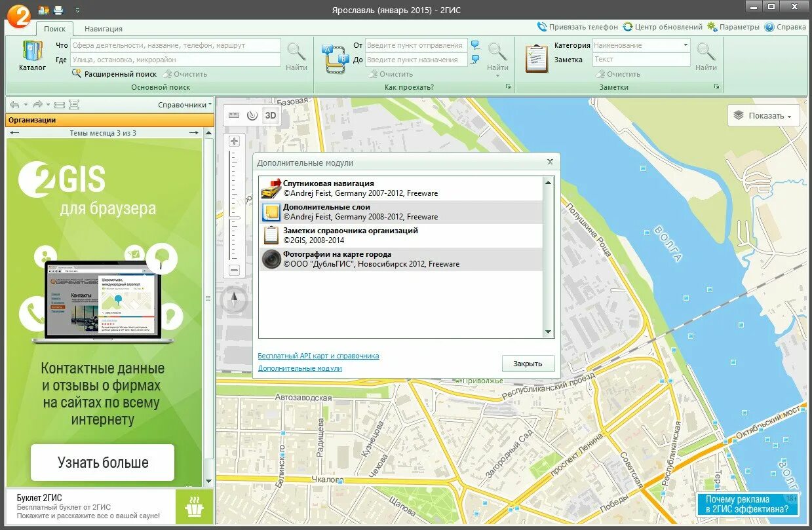Switch to the Поиск tab
The image size is (812, 530).
(54, 29)
